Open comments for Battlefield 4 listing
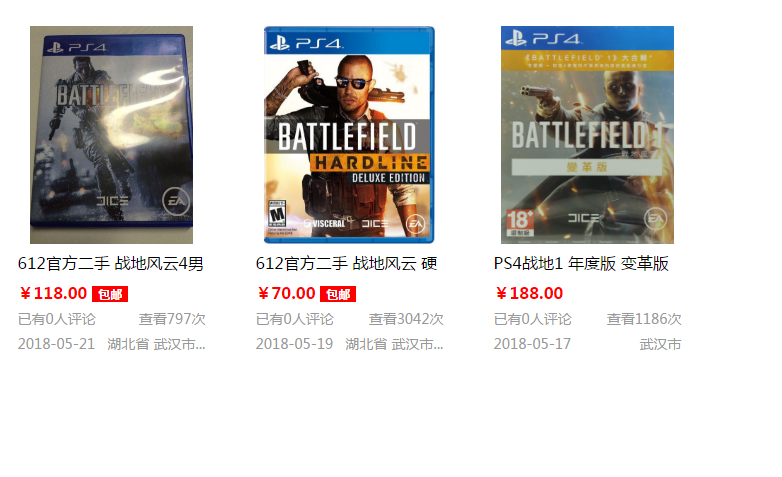782x477 pixels. 57,319
